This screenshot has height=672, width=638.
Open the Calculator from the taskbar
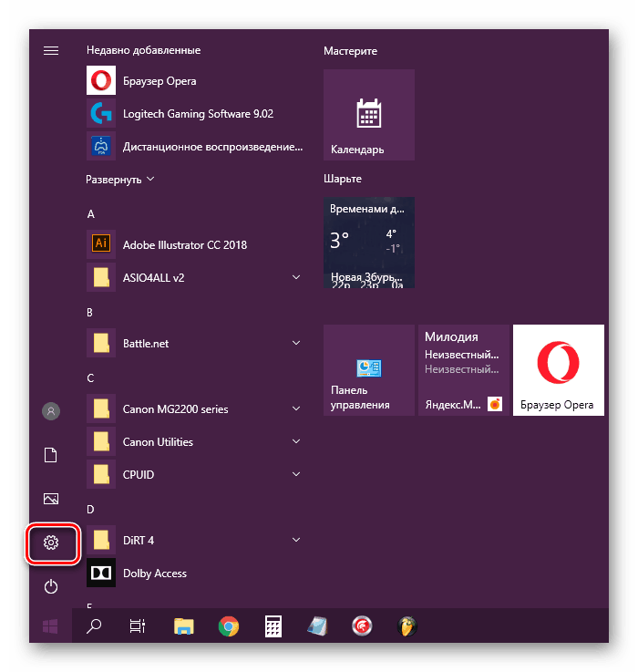[273, 626]
